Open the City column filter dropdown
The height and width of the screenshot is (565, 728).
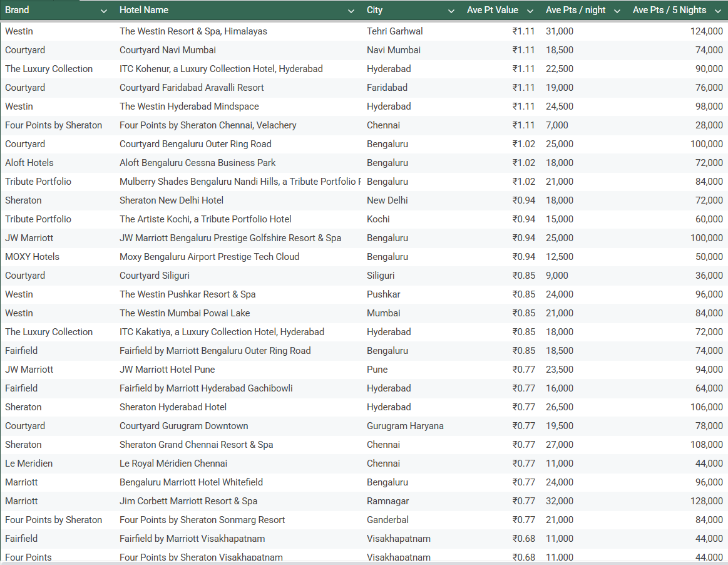coord(451,11)
